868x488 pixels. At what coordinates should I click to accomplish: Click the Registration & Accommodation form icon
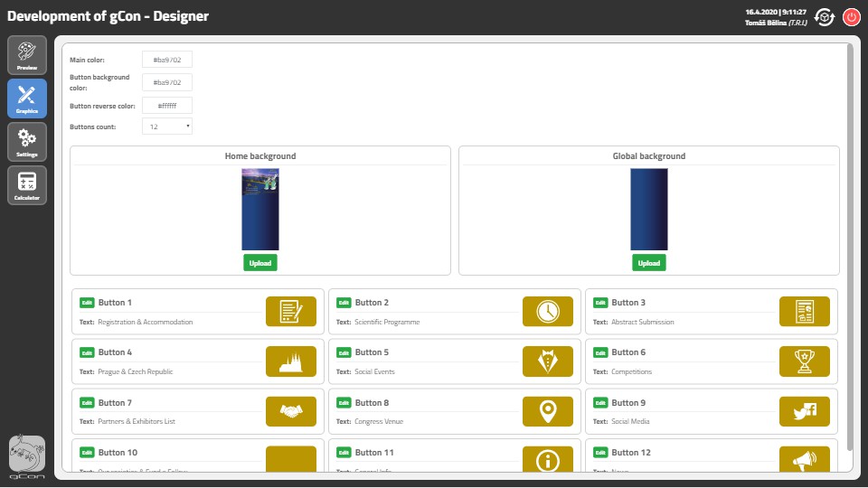tap(291, 312)
